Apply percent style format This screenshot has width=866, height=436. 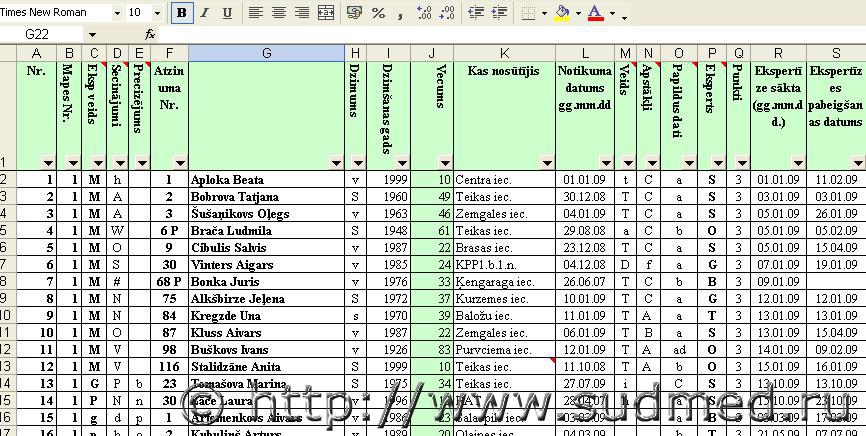378,13
